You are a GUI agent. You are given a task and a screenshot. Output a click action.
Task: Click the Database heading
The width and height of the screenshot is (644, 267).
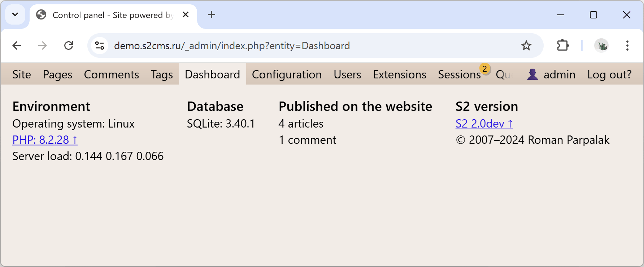[x=215, y=106]
